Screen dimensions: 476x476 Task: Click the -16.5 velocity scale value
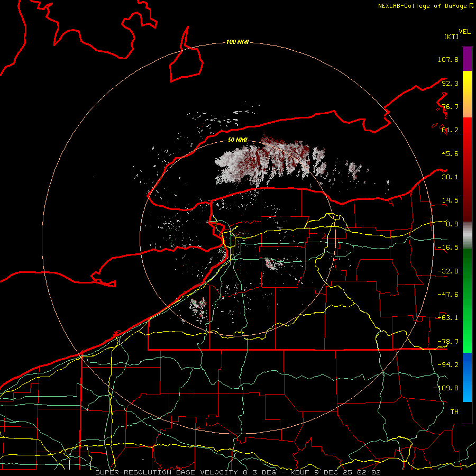pyautogui.click(x=448, y=248)
